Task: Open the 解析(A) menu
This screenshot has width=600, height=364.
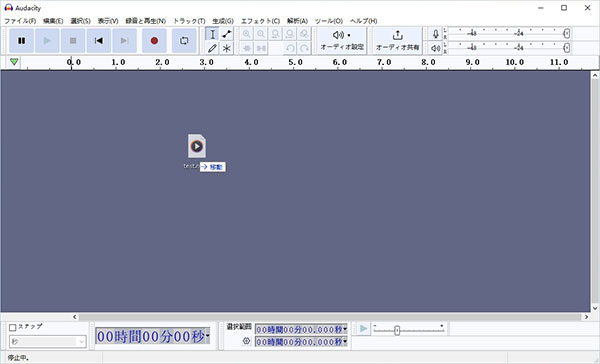Action: 297,21
